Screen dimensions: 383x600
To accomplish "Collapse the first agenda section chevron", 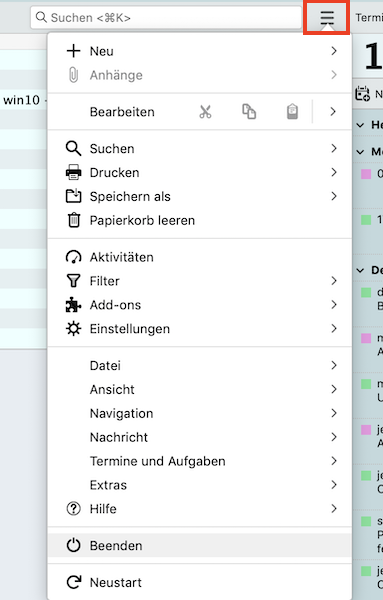I will click(360, 125).
